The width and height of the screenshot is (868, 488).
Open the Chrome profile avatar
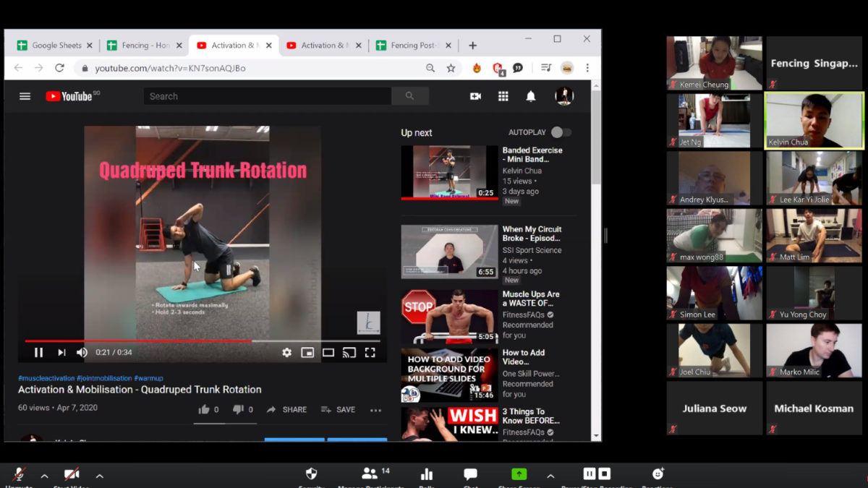[x=567, y=68]
